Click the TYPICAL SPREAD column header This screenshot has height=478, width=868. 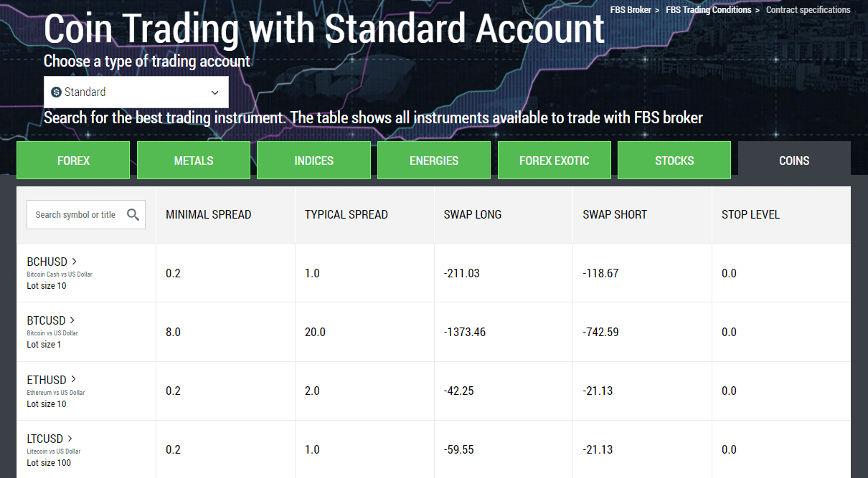[346, 214]
